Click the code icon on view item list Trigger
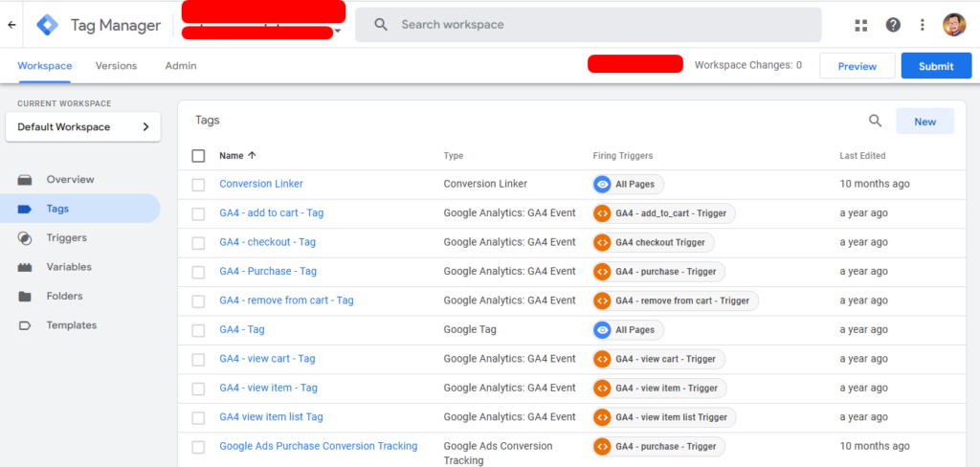Image resolution: width=980 pixels, height=467 pixels. point(603,417)
